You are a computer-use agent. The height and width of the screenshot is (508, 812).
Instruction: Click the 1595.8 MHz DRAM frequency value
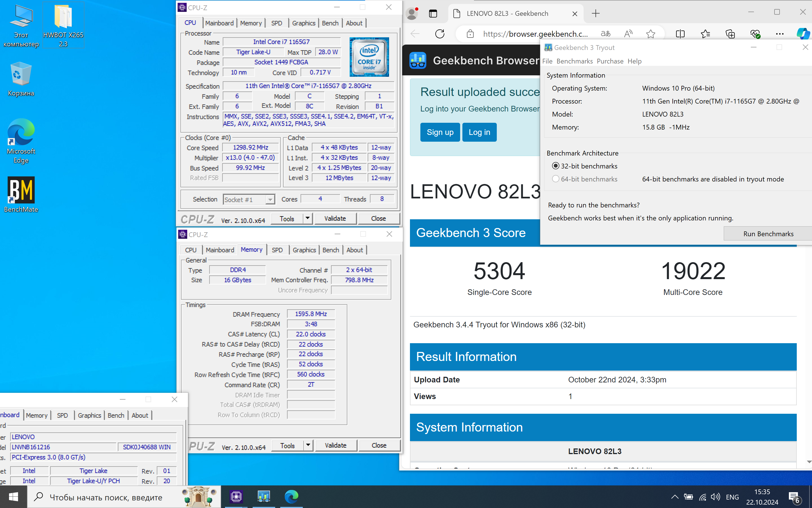point(311,314)
